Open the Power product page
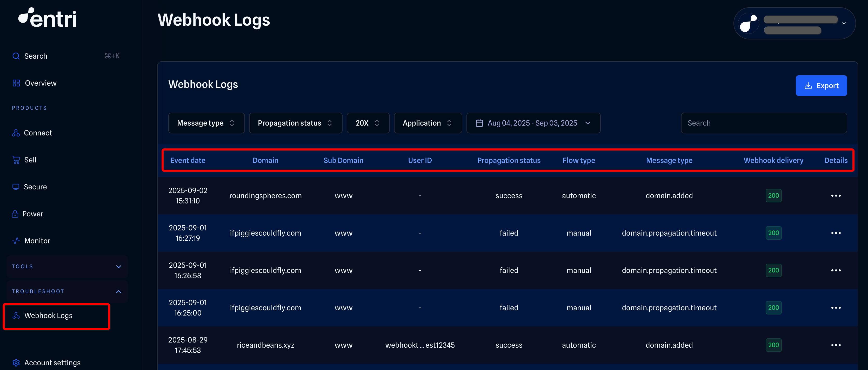Viewport: 868px width, 370px height. pyautogui.click(x=33, y=214)
